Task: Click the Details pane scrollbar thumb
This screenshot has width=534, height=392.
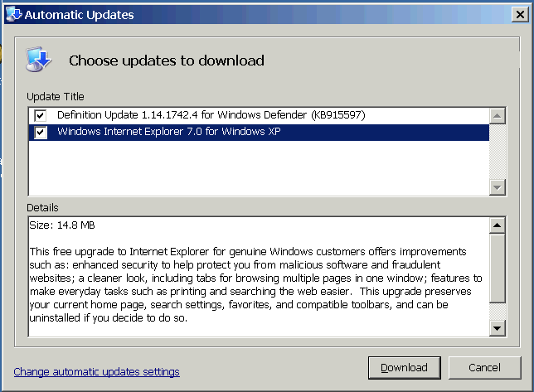Action: pyautogui.click(x=498, y=269)
